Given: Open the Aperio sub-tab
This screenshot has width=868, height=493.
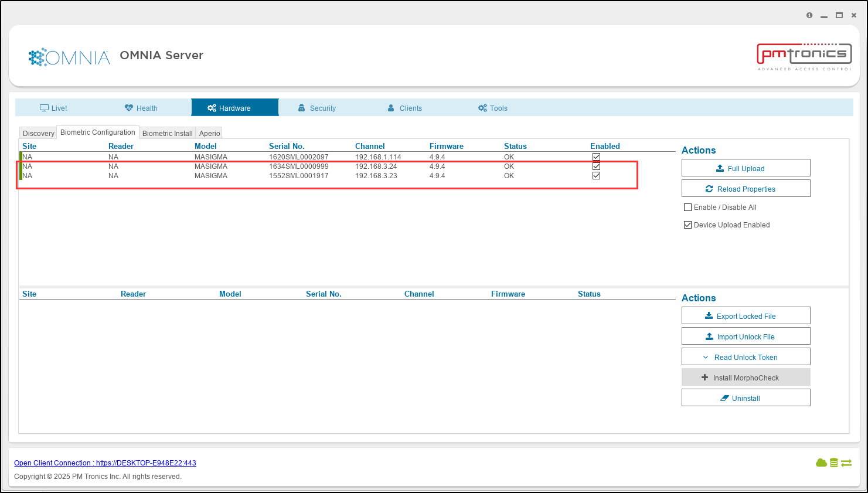Looking at the screenshot, I should [209, 133].
